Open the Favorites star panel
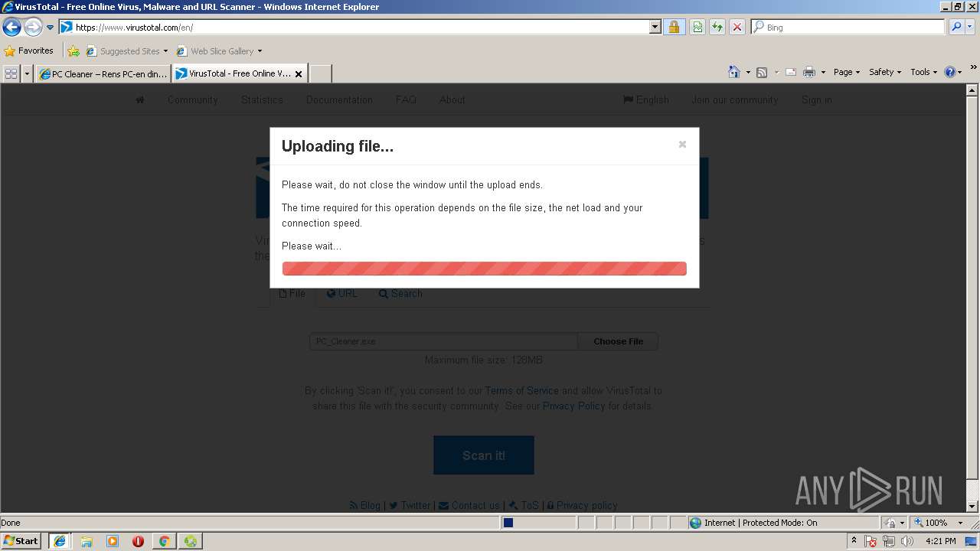Screen dimensions: 980x551 (x=29, y=51)
